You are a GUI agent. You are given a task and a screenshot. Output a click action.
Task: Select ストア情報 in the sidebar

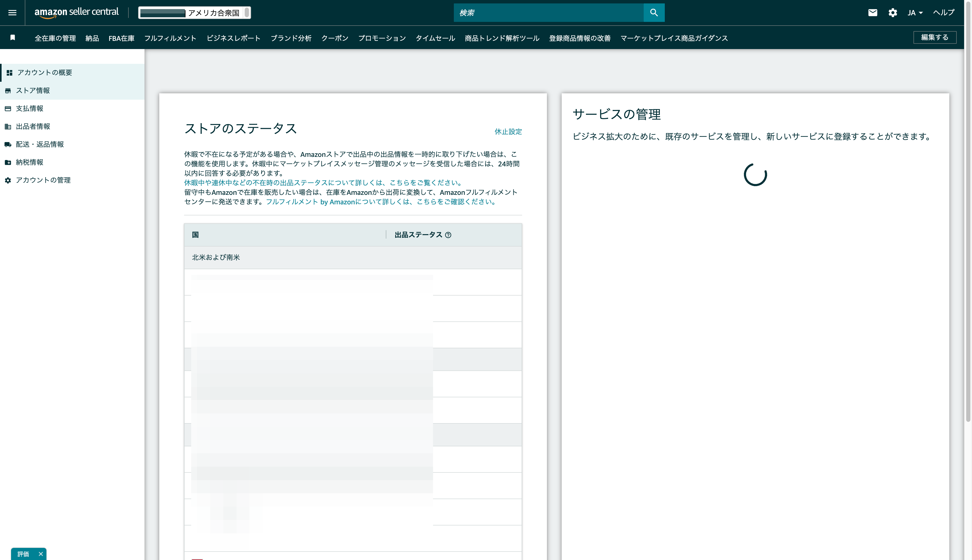point(72,91)
